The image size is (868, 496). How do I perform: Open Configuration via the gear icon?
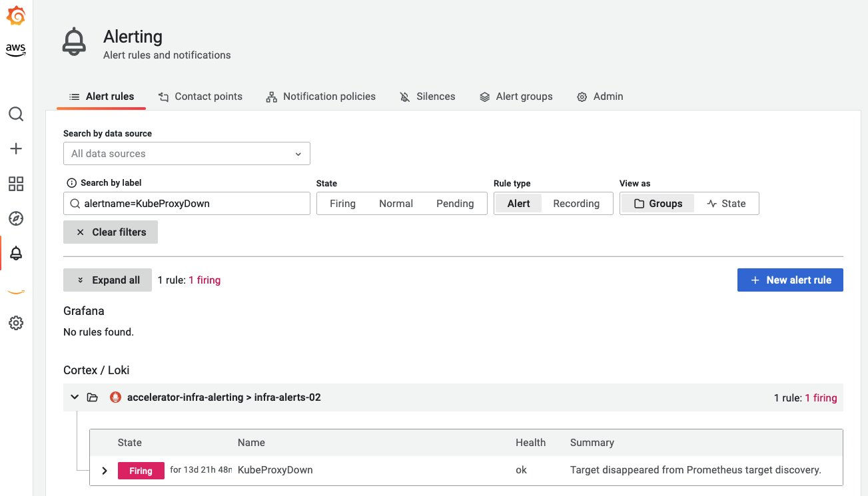[16, 323]
